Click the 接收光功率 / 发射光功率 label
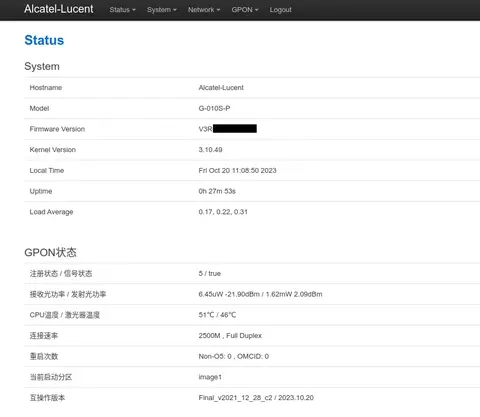Screen dimensions: 480x417 [x=68, y=294]
